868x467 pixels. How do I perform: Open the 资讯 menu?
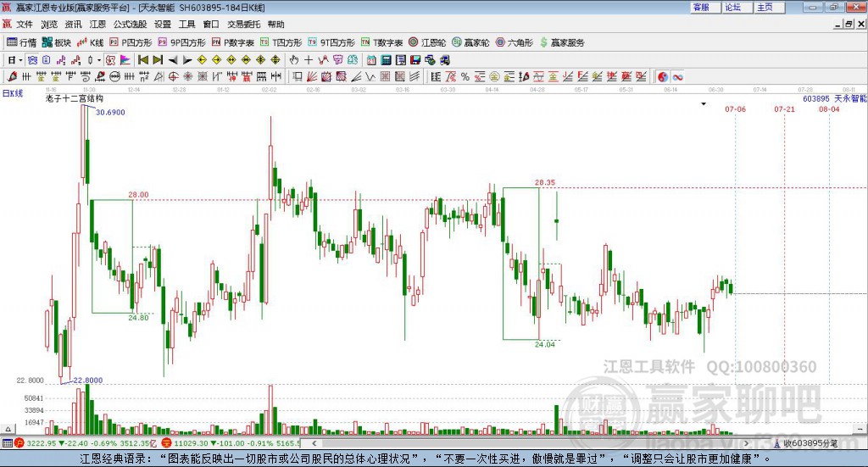[73, 25]
